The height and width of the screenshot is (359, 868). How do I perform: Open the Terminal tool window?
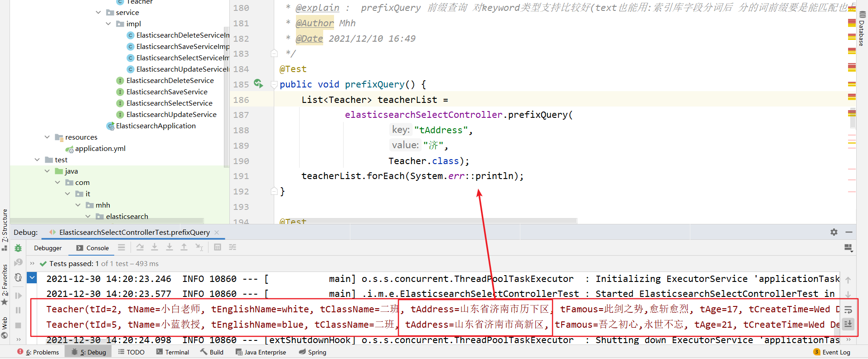click(172, 352)
